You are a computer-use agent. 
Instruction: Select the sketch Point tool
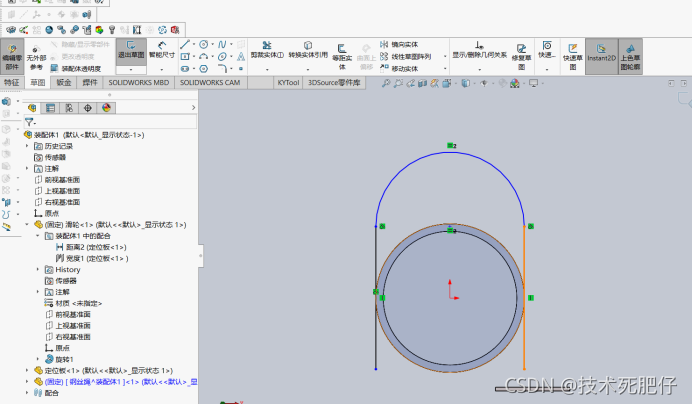(x=241, y=69)
